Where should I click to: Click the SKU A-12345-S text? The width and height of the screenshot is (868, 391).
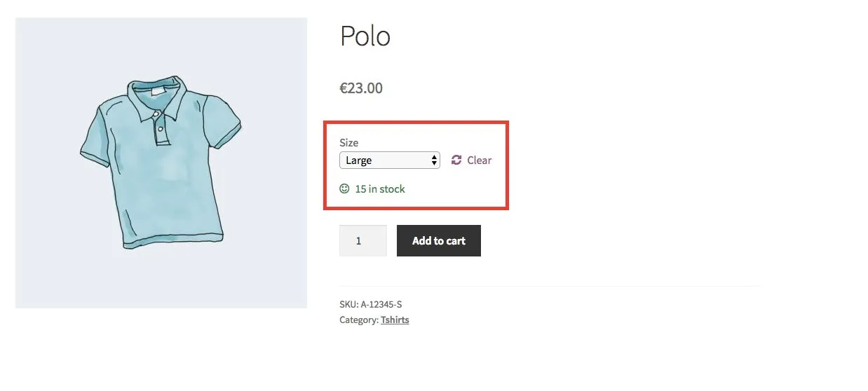(x=371, y=304)
